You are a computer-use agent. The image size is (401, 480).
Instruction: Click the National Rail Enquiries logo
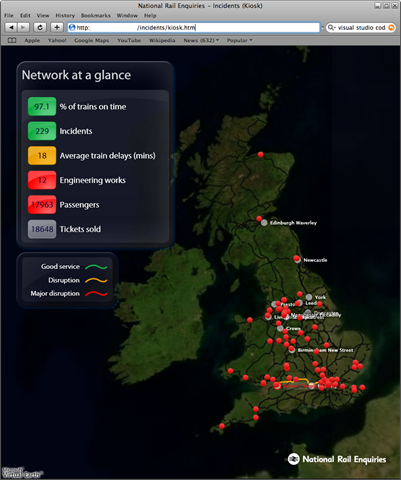tap(337, 459)
